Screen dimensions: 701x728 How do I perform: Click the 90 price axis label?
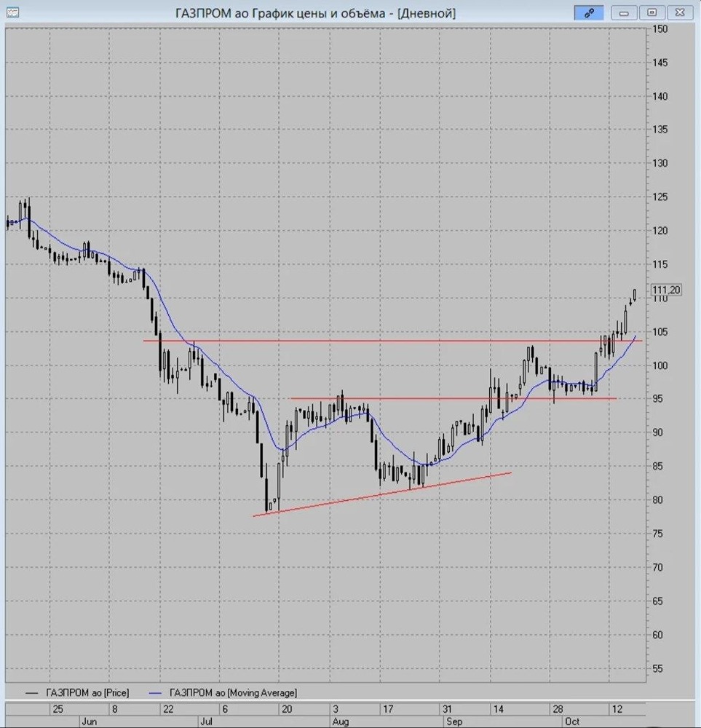click(658, 432)
